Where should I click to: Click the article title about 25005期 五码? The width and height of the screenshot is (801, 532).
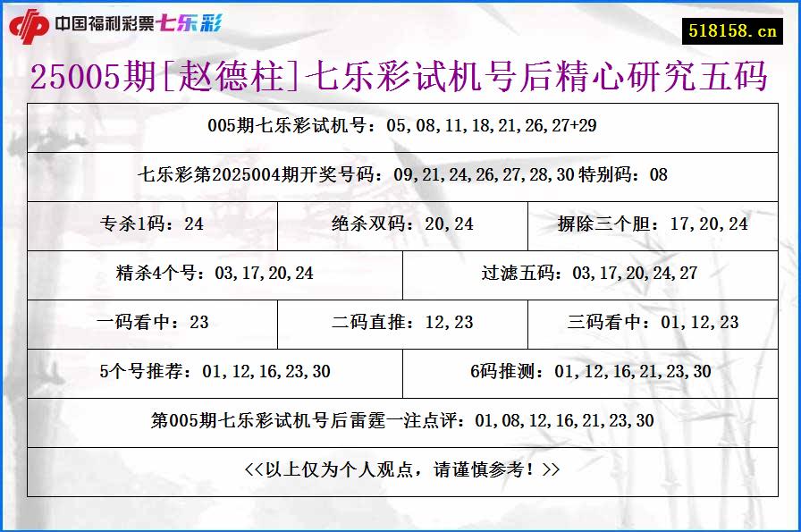pyautogui.click(x=400, y=78)
